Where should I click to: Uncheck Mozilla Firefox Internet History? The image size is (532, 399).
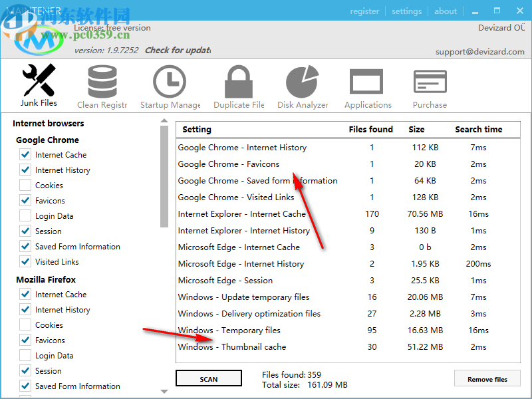[x=25, y=309]
